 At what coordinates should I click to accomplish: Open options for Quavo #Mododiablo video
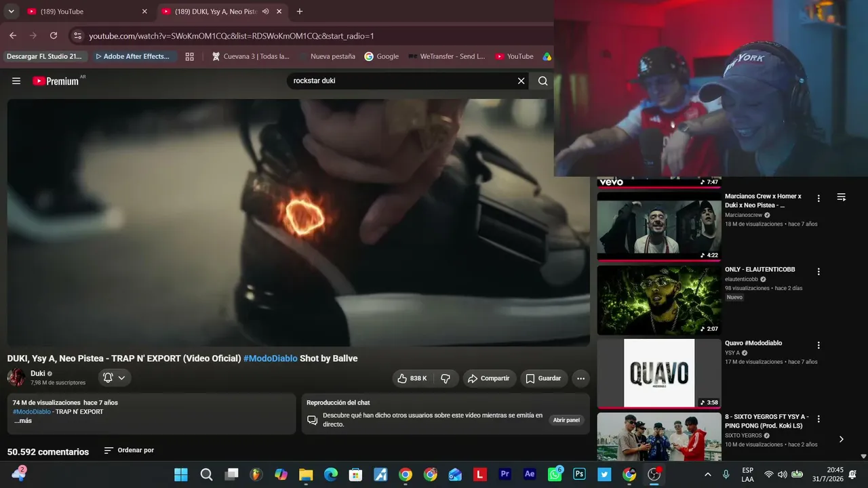click(x=818, y=345)
